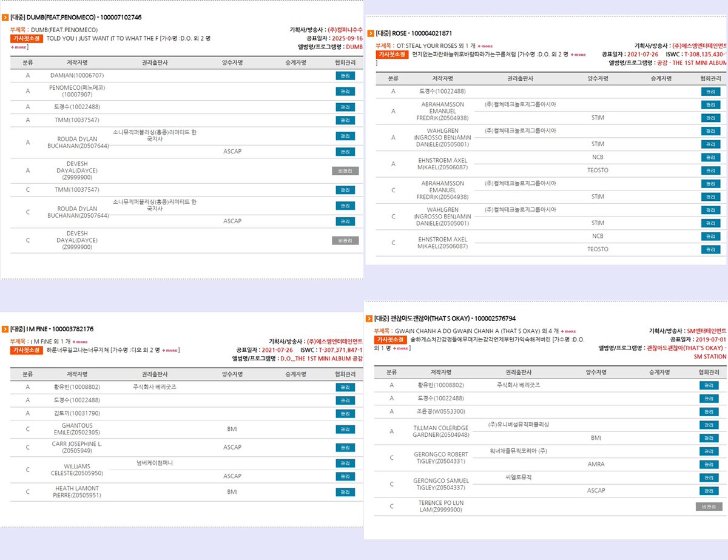
Task: Click the release date 2025-09-16
Action: tap(346, 38)
